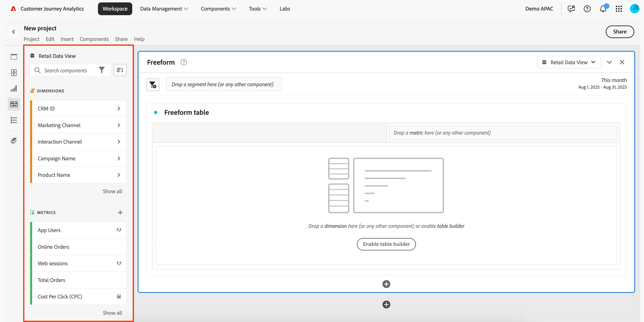Click the sort components button
644x322 pixels.
[x=120, y=70]
